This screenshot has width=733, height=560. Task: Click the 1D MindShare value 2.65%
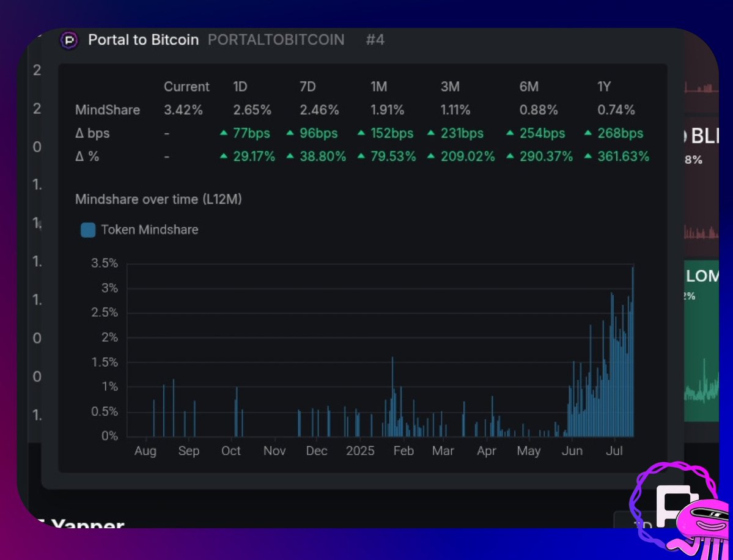(x=252, y=110)
